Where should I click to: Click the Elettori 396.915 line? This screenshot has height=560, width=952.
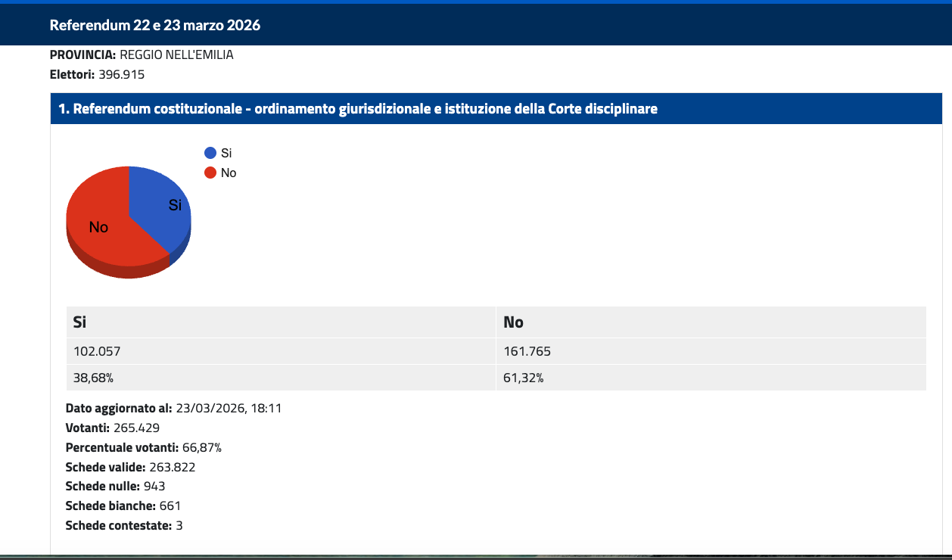[97, 74]
